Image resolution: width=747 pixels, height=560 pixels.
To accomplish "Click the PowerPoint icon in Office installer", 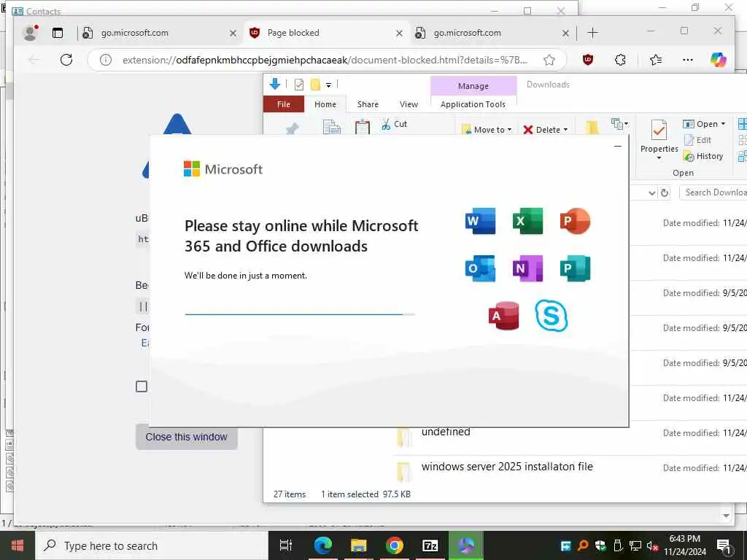I will [x=575, y=221].
